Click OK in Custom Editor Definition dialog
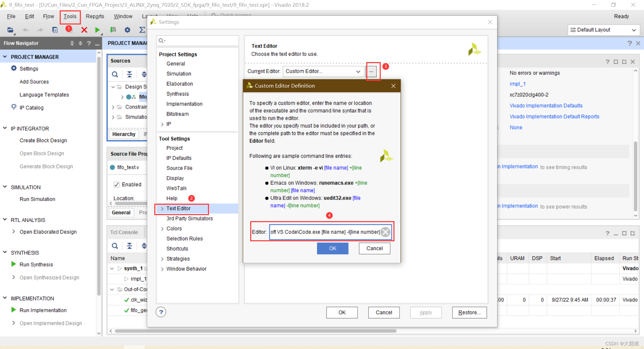 pyautogui.click(x=333, y=248)
